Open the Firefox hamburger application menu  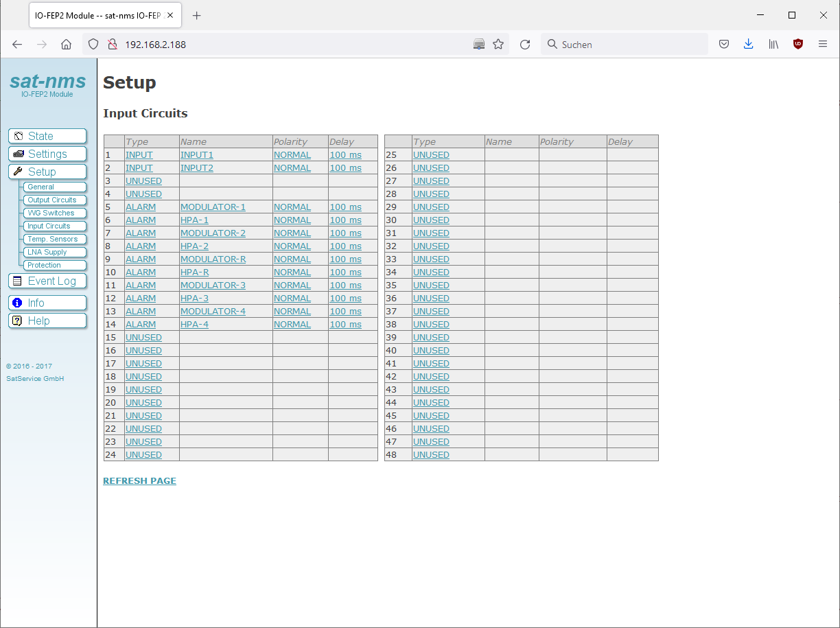coord(823,45)
